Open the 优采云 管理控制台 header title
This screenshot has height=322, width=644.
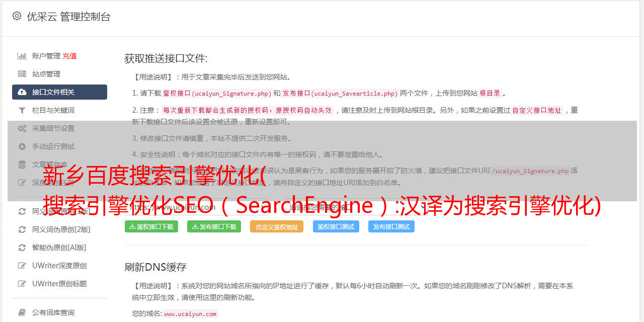68,17
